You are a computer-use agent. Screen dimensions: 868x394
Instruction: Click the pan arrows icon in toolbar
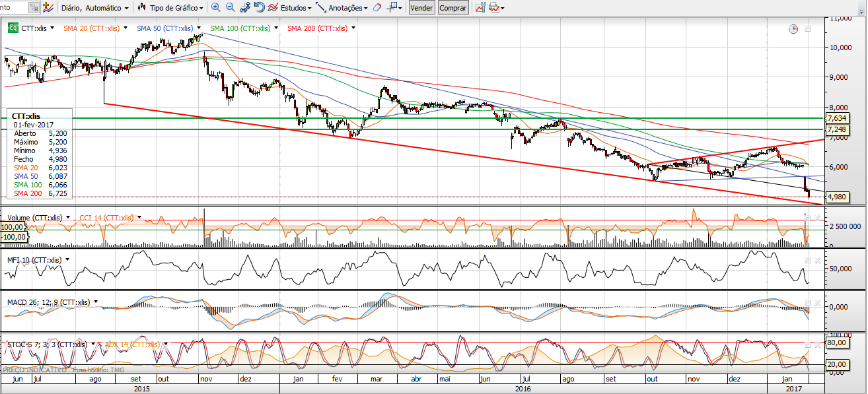[x=244, y=8]
